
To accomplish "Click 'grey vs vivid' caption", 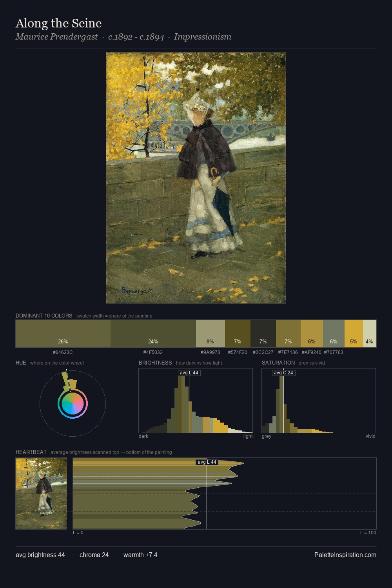I will (x=312, y=363).
